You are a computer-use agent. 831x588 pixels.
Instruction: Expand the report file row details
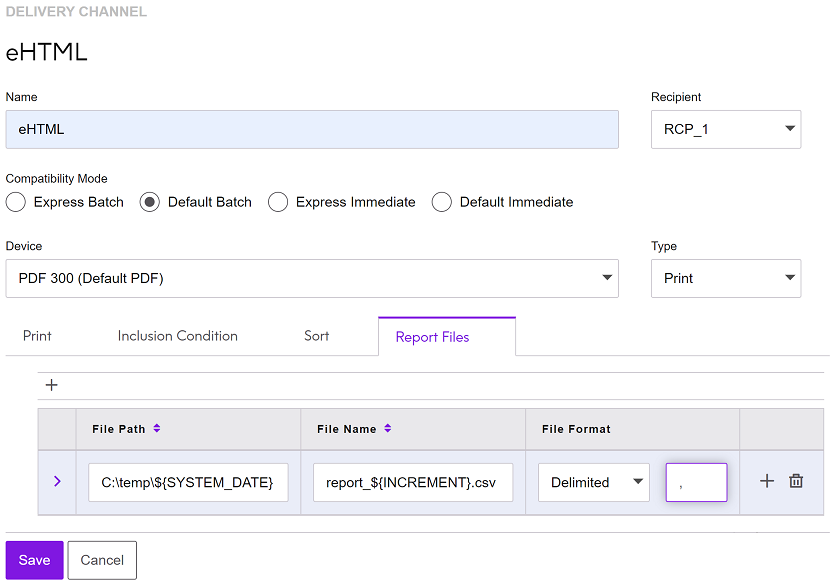click(56, 482)
